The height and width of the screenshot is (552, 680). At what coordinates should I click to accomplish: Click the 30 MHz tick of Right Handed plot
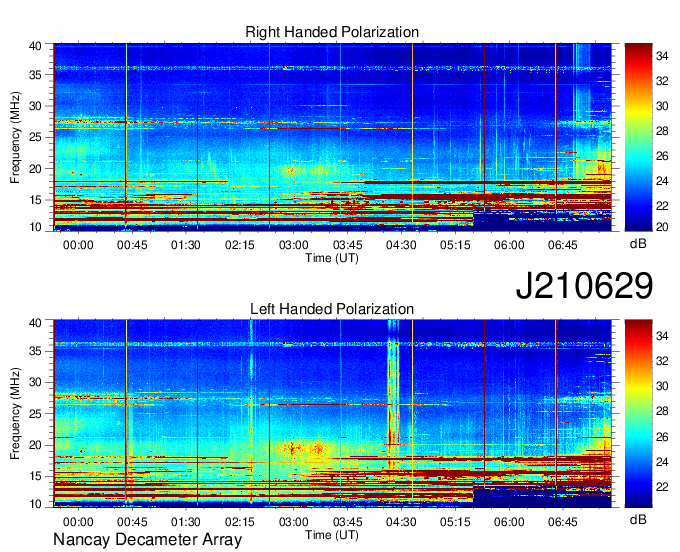click(35, 106)
